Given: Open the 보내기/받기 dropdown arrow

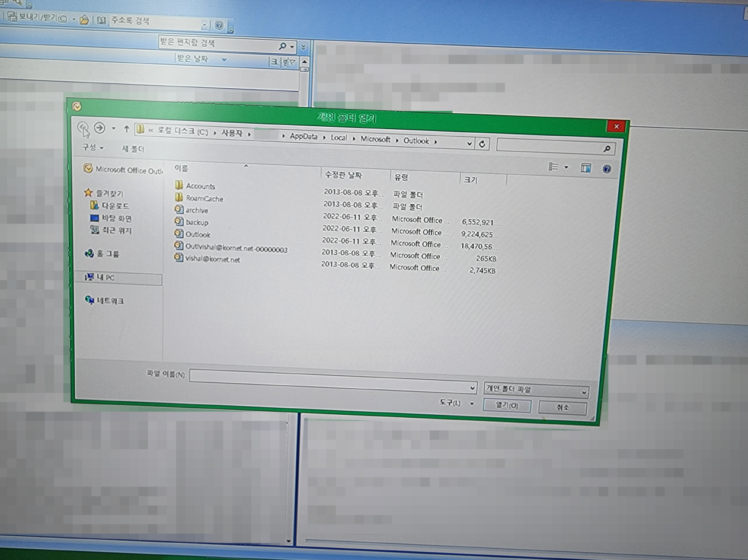Looking at the screenshot, I should click(73, 18).
